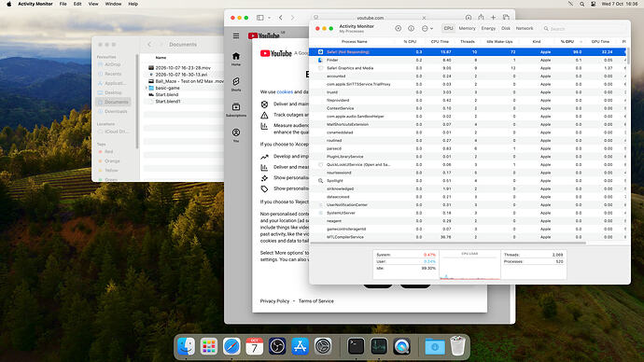Image resolution: width=644 pixels, height=362 pixels.
Task: Select the UserNotificationCenter process row
Action: (468, 205)
